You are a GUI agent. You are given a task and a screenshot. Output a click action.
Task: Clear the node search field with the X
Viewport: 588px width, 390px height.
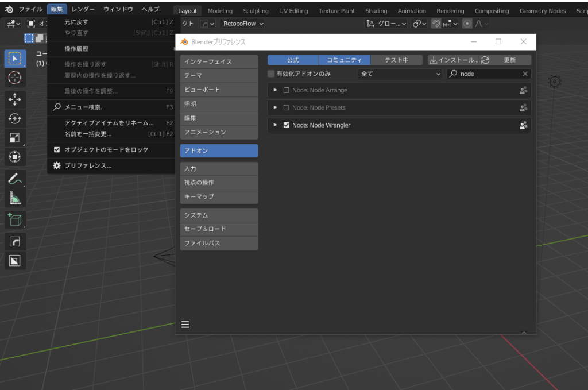(525, 74)
